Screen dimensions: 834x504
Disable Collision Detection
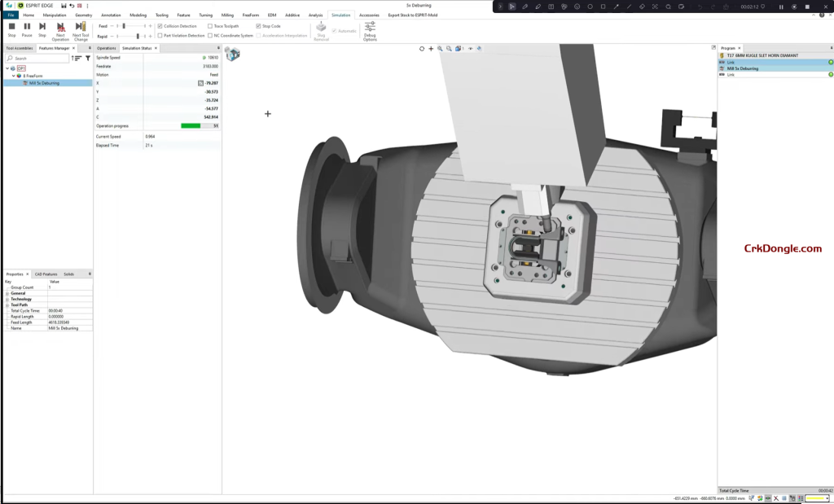160,25
